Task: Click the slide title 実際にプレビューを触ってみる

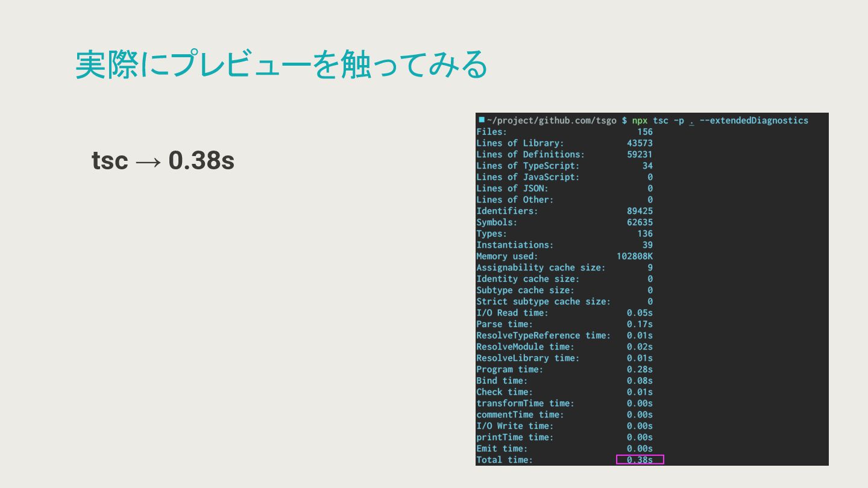Action: [281, 64]
